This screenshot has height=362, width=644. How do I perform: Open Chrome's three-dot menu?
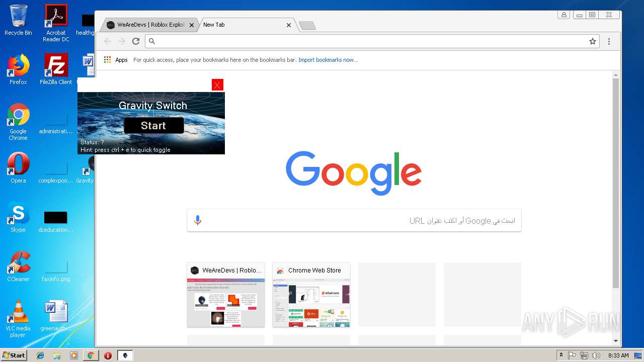pos(609,41)
